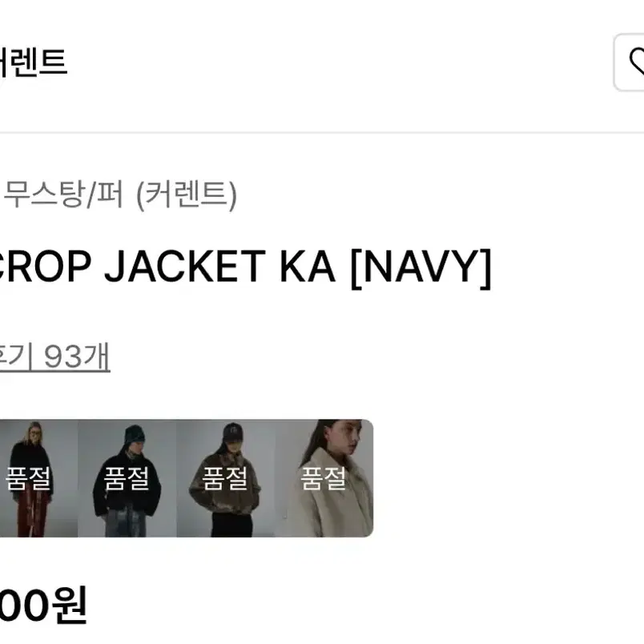The image size is (644, 644).
Task: Open the 무스탕/퍼 (커렌트) category link
Action: (119, 195)
